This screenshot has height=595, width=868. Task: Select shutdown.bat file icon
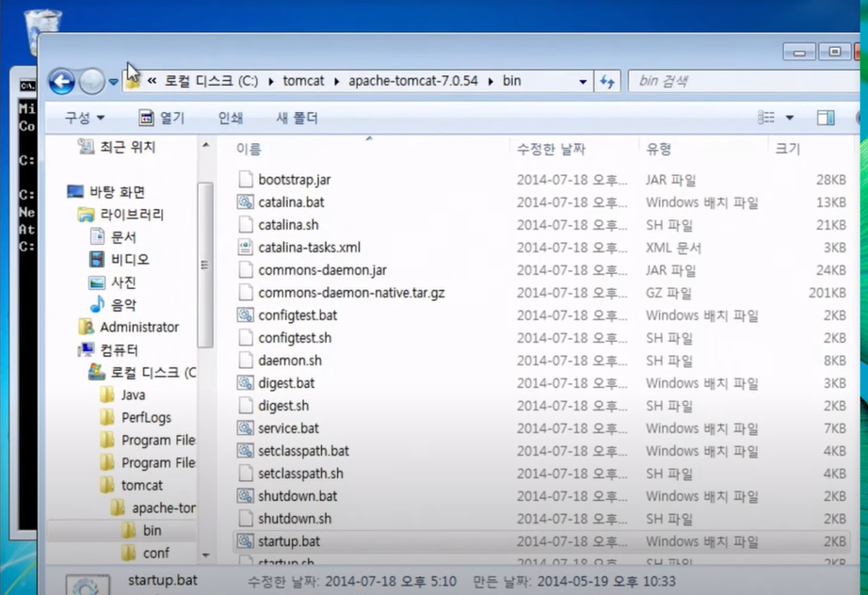coord(245,496)
